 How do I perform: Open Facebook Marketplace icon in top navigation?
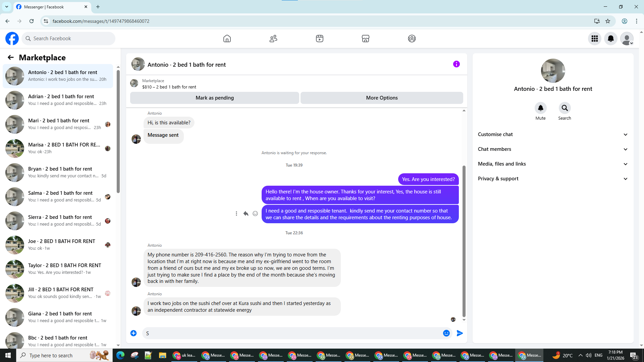pos(365,39)
